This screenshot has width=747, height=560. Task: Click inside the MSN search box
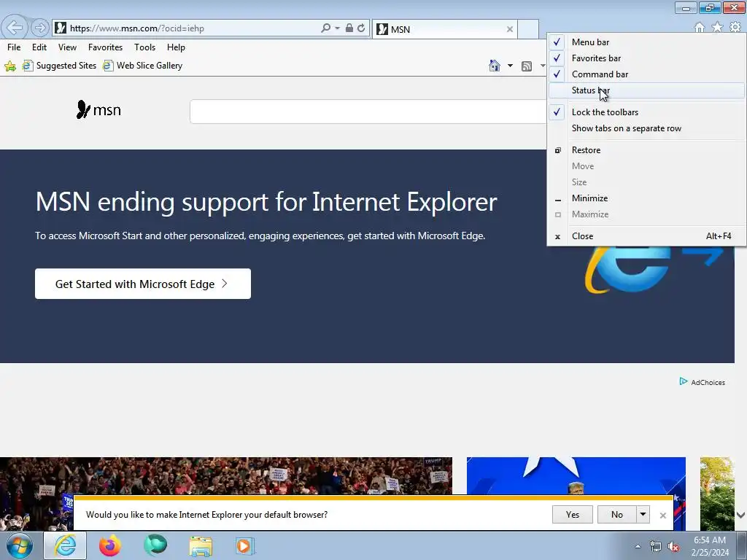point(368,112)
